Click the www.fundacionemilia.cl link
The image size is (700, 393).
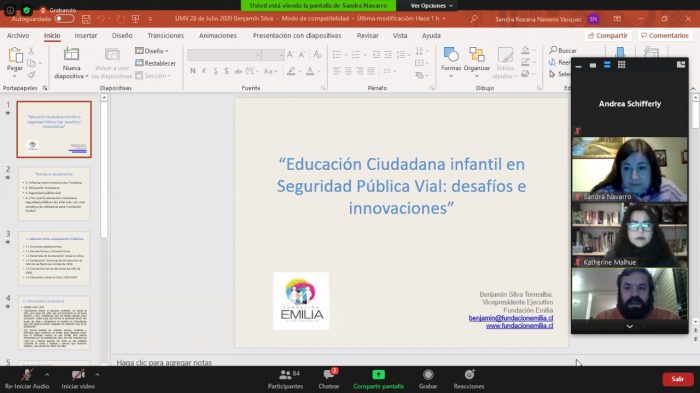pos(520,326)
